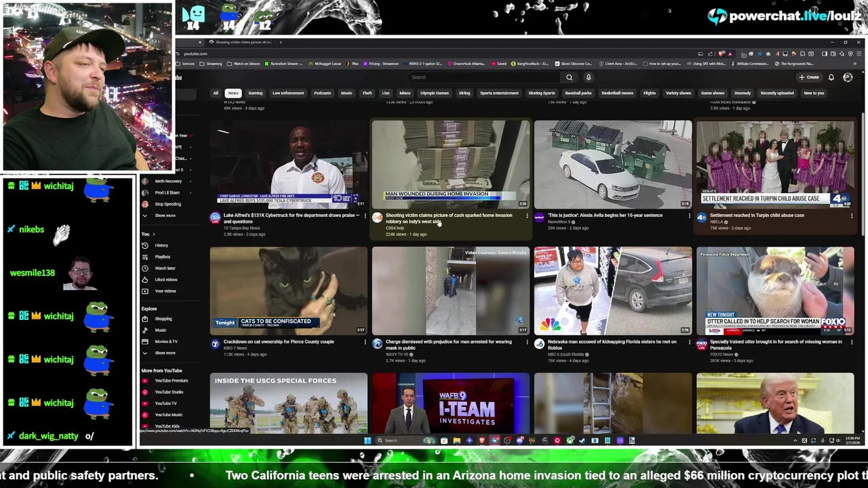
Task: Open the account avatar menu
Action: tap(848, 77)
